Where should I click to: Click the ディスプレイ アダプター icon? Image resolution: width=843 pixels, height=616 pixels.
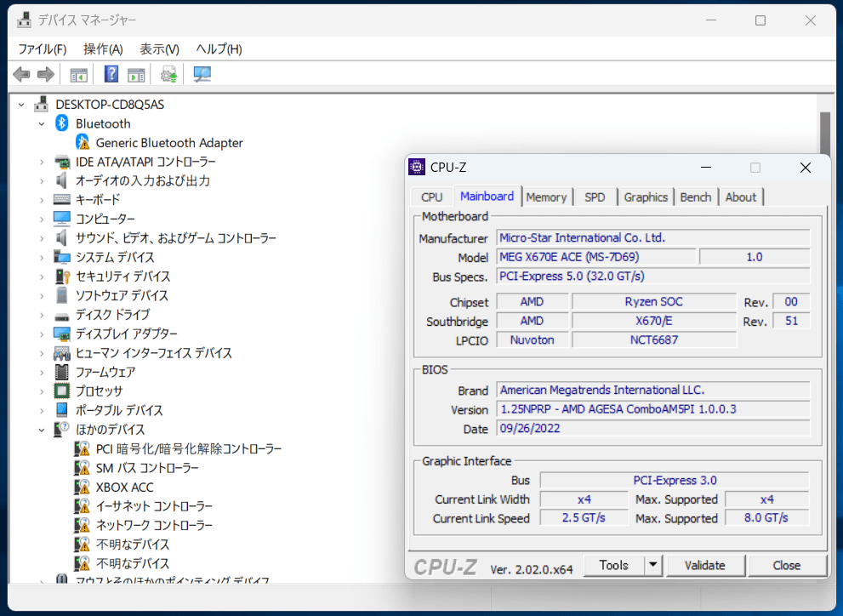click(62, 334)
